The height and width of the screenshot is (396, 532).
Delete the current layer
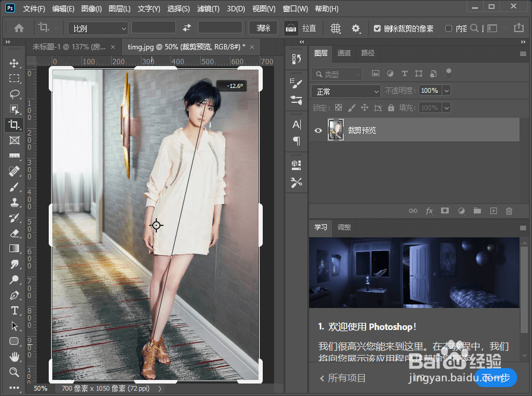tap(509, 210)
